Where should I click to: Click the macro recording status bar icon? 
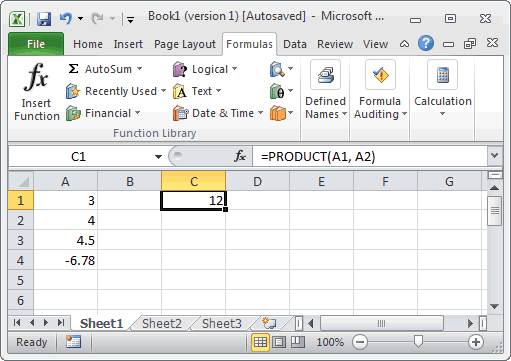pyautogui.click(x=73, y=342)
